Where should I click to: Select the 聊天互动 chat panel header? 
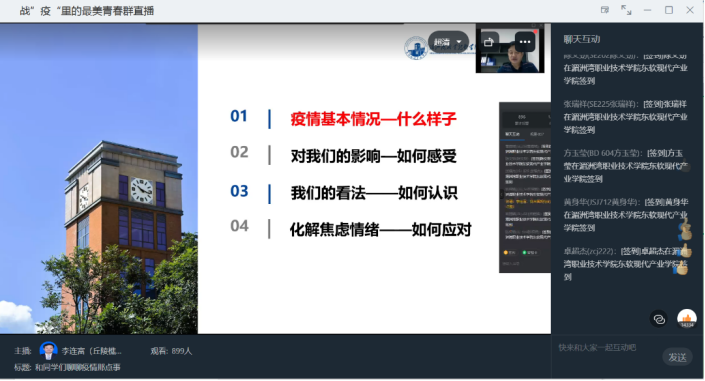tap(582, 39)
